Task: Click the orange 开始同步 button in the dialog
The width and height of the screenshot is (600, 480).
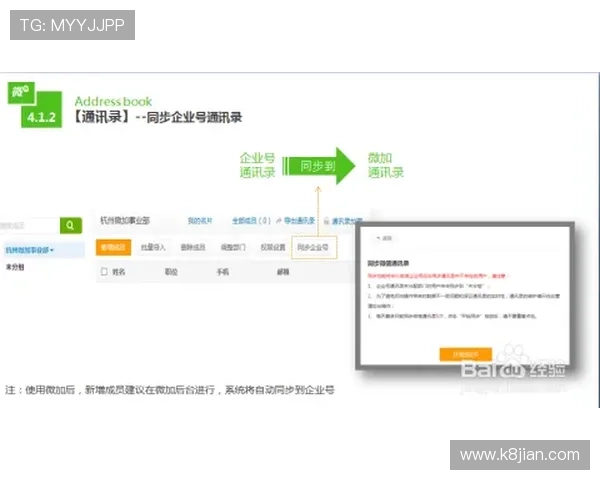Action: point(466,354)
